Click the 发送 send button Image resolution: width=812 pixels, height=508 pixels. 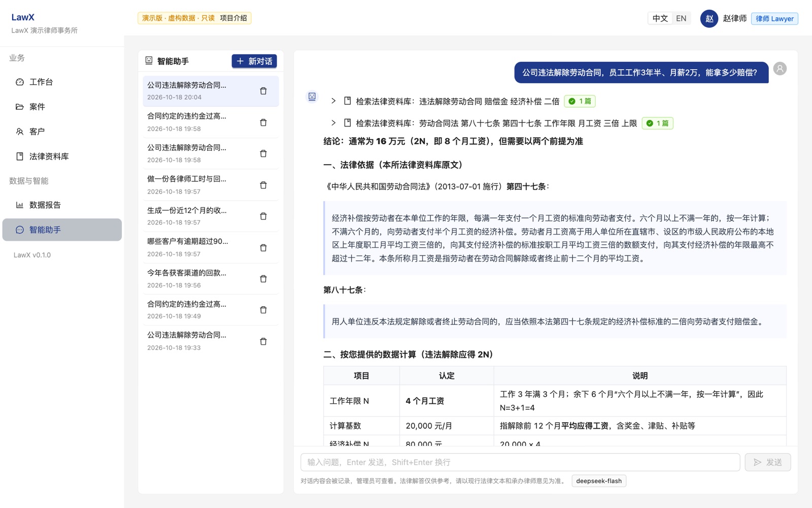pyautogui.click(x=767, y=462)
